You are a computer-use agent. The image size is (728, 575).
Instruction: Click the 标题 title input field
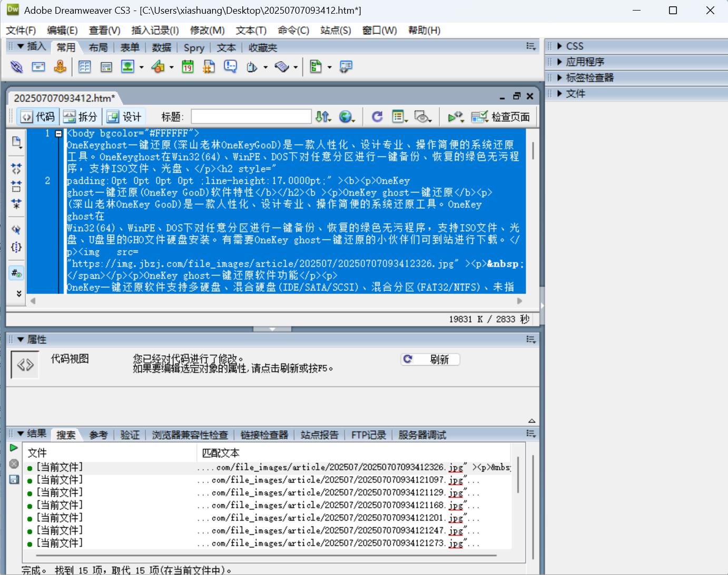point(251,116)
